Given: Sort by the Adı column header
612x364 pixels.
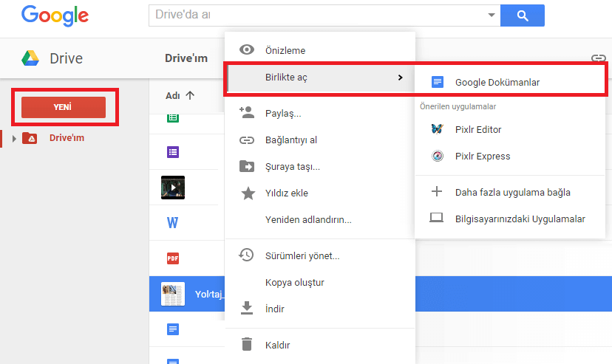Looking at the screenshot, I should pos(173,96).
